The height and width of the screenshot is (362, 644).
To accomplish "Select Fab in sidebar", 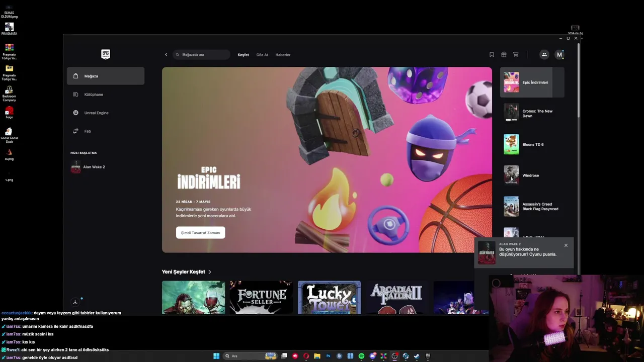I will click(x=106, y=131).
